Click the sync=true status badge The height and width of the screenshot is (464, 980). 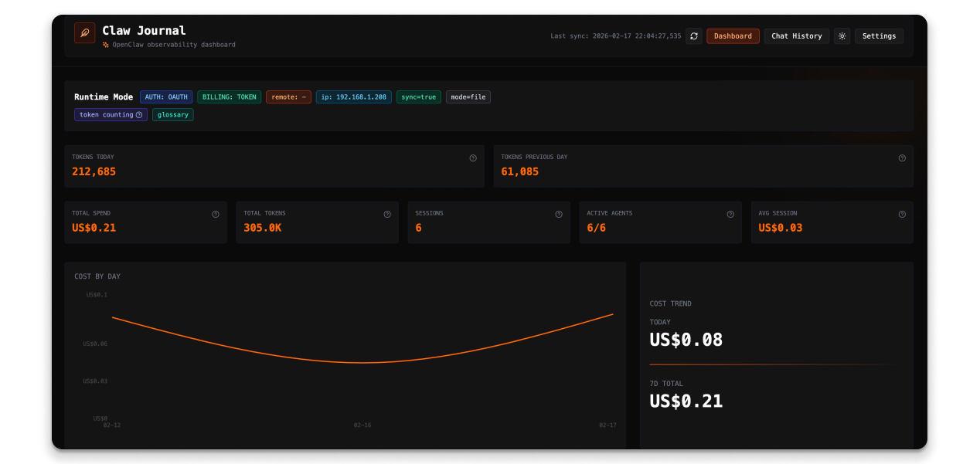click(419, 97)
